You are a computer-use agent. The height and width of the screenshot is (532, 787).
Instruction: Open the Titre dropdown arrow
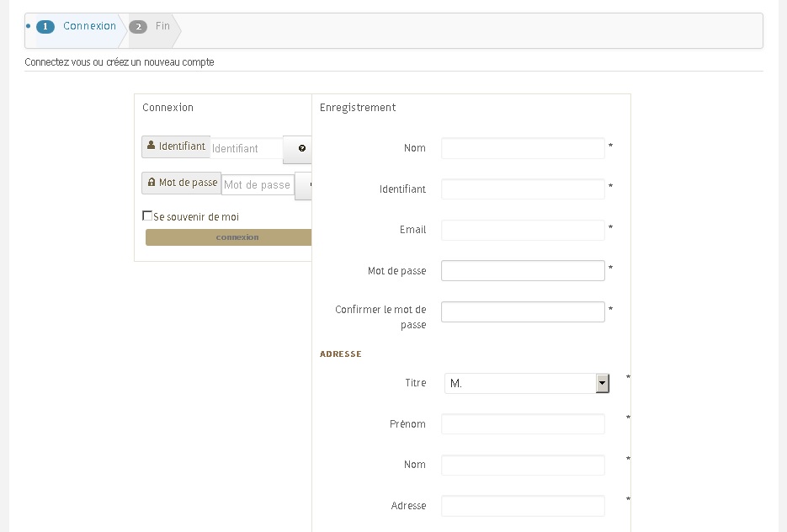click(602, 384)
